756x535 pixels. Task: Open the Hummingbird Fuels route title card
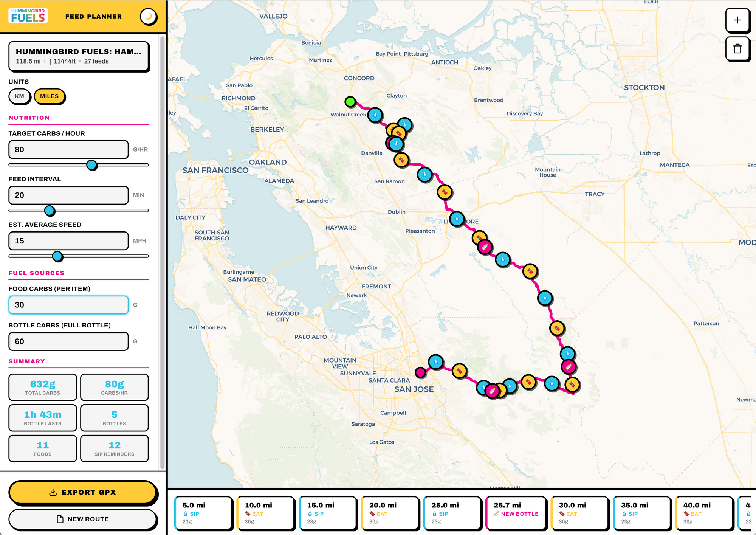(x=79, y=56)
